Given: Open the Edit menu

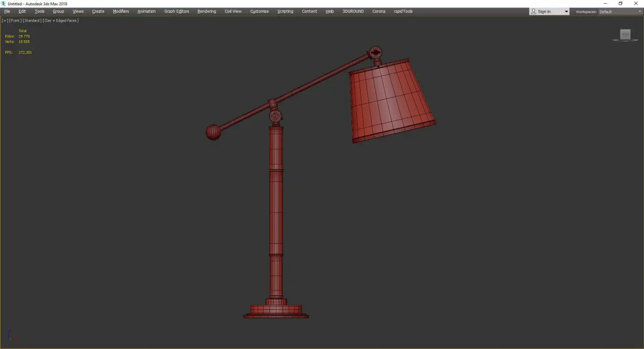Looking at the screenshot, I should click(22, 11).
